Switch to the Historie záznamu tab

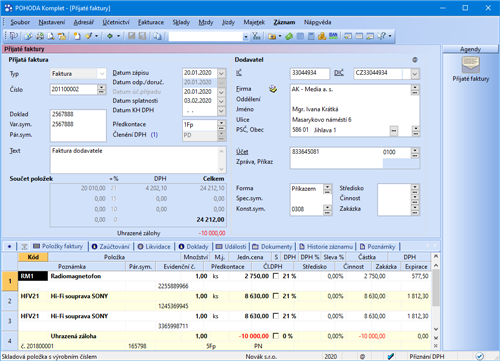[x=326, y=247]
